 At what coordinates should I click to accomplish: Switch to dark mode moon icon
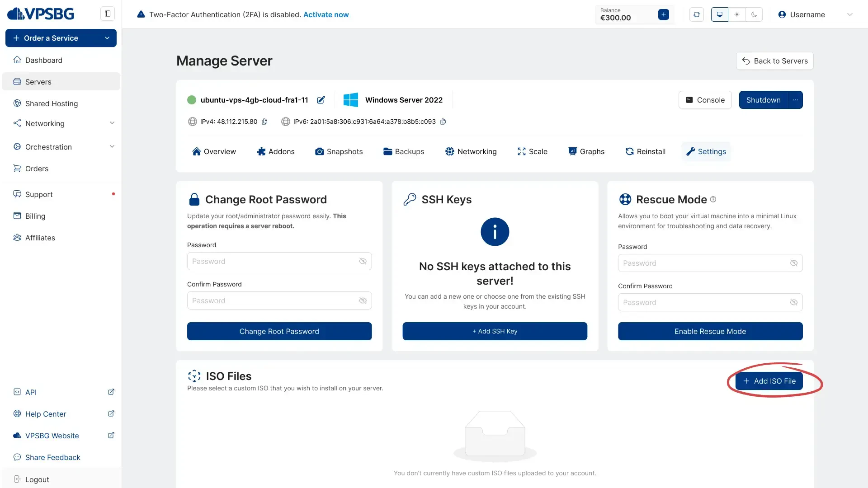pos(754,14)
